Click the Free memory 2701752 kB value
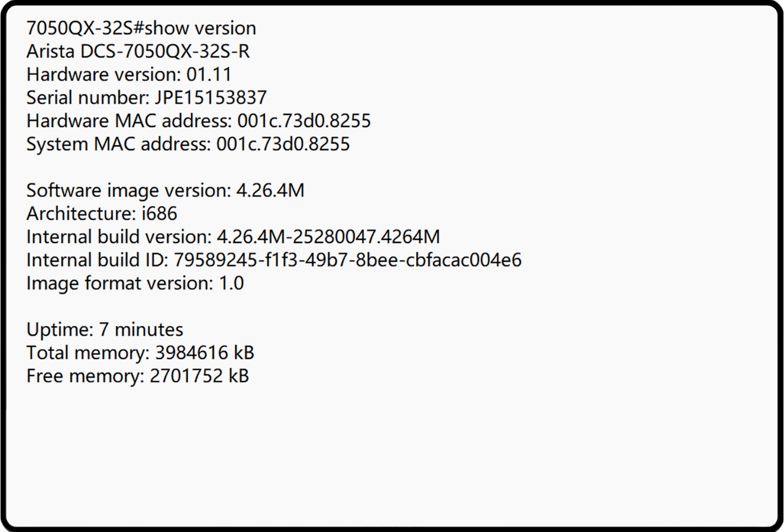 click(x=199, y=376)
